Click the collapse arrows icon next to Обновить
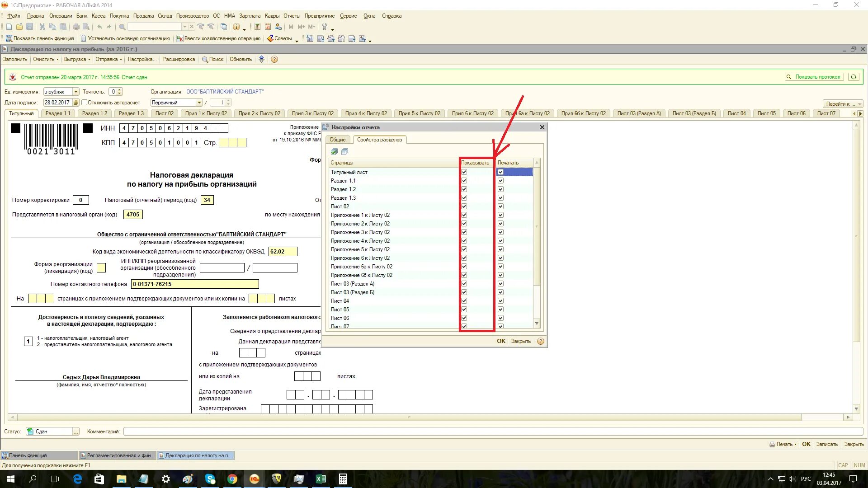 (261, 60)
